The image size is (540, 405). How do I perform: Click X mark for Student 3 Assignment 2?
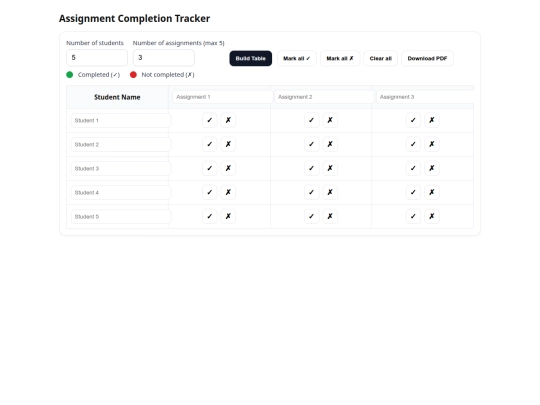pyautogui.click(x=330, y=168)
